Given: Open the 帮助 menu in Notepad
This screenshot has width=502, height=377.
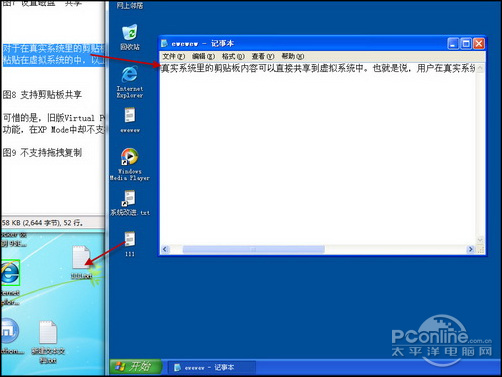Looking at the screenshot, I should (293, 56).
